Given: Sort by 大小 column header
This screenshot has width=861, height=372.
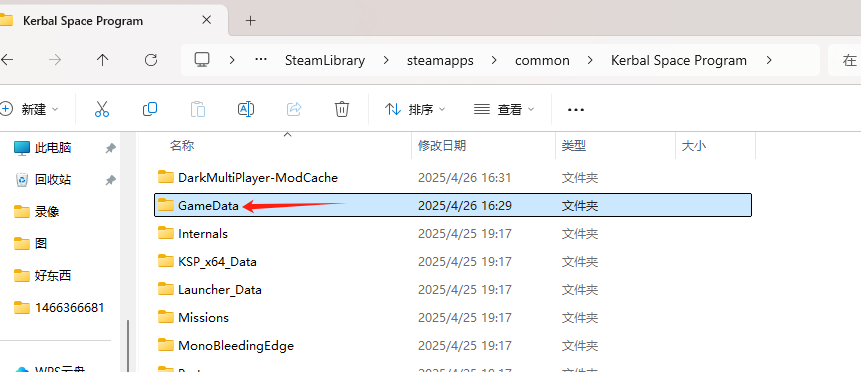Looking at the screenshot, I should pos(694,146).
